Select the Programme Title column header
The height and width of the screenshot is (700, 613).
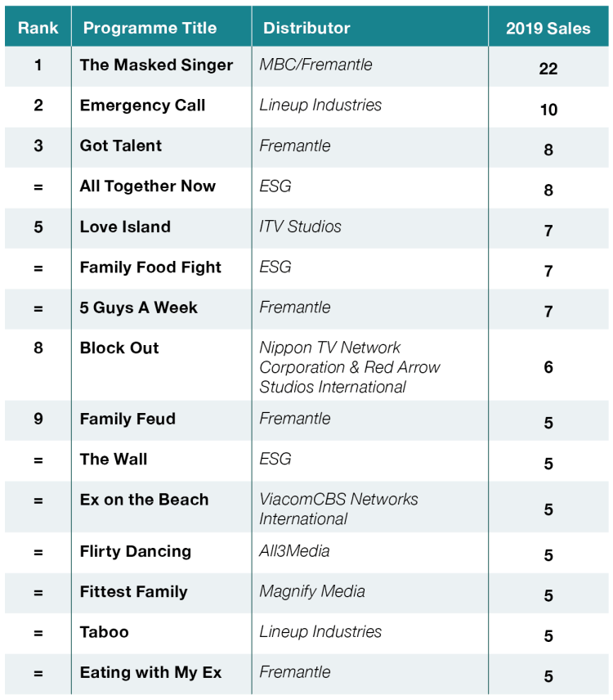pyautogui.click(x=150, y=28)
